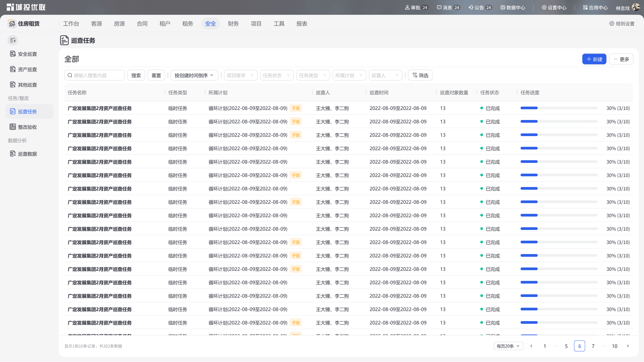Open the 应用中心 grid icon
Viewport: 644px width, 362px height.
click(x=585, y=7)
